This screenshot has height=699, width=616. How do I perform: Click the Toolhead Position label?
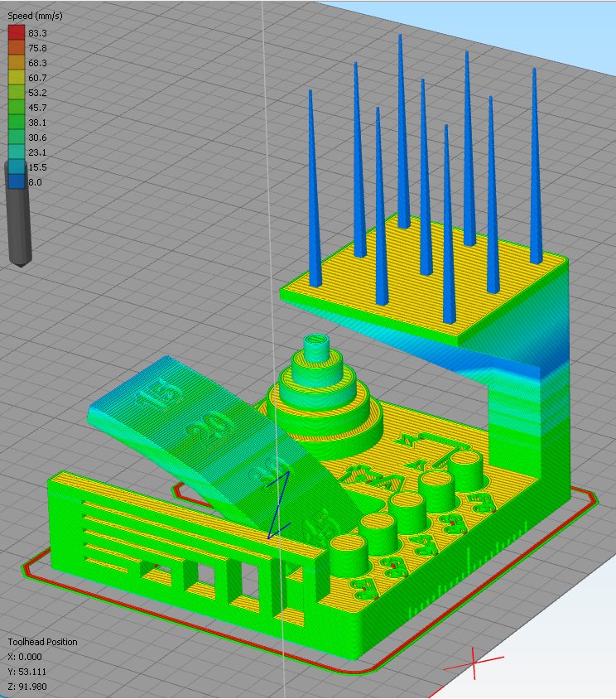(x=43, y=642)
